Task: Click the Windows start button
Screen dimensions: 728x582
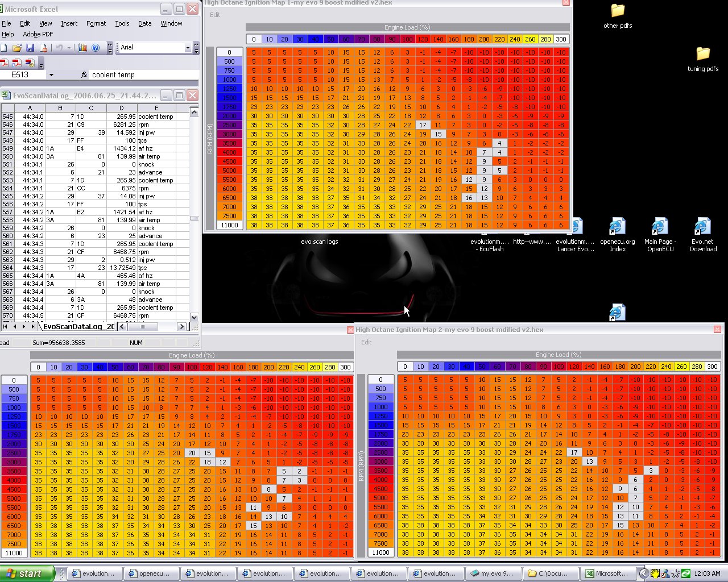Action: click(27, 573)
